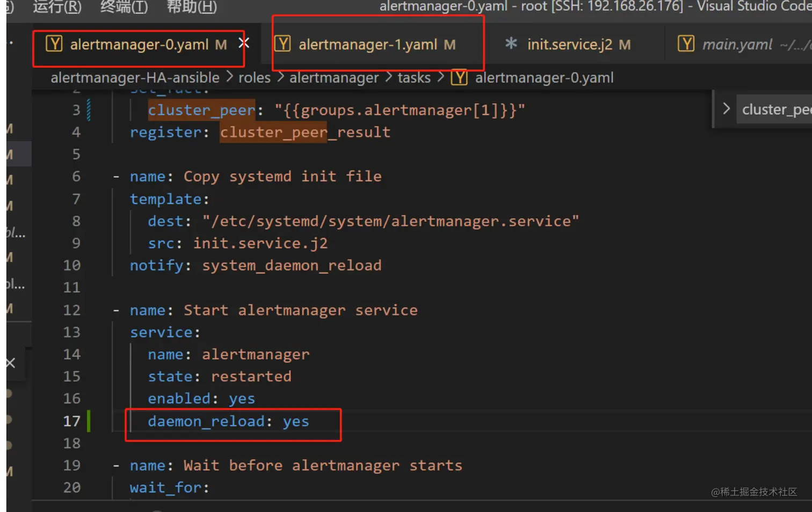Viewport: 812px width, 512px height.
Task: Click text "enabled: yes"
Action: click(x=201, y=399)
